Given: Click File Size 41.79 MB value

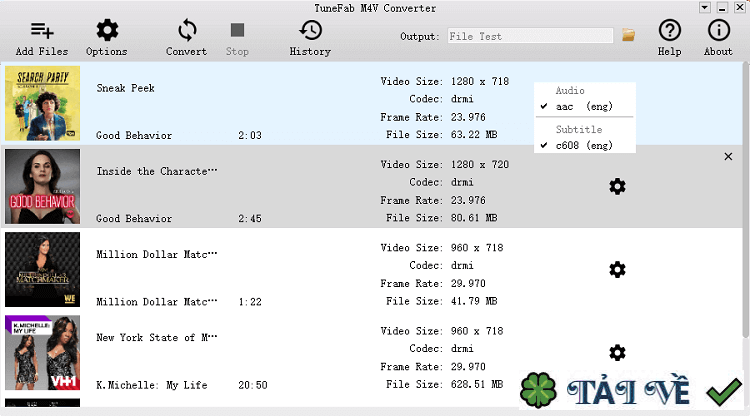Looking at the screenshot, I should pos(474,301).
